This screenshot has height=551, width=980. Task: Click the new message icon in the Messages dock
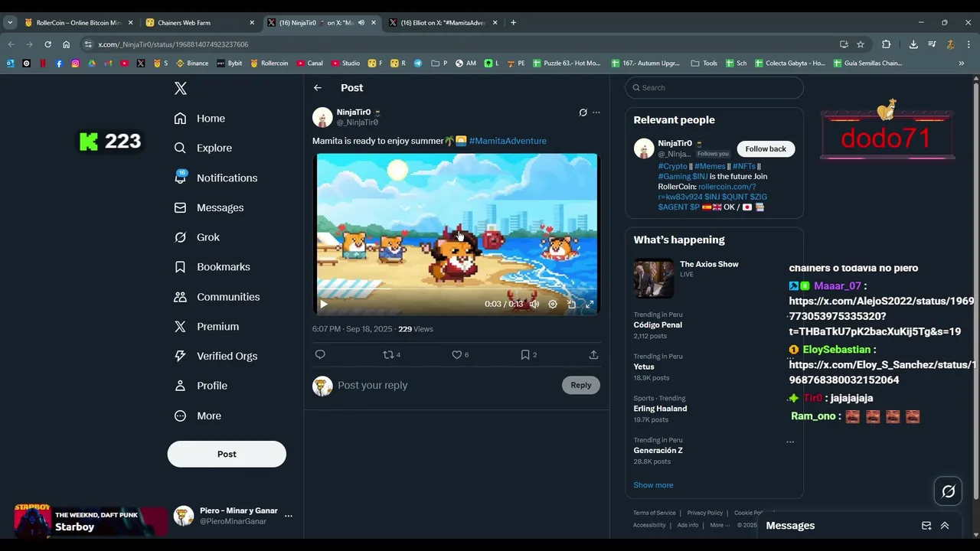coord(926,526)
